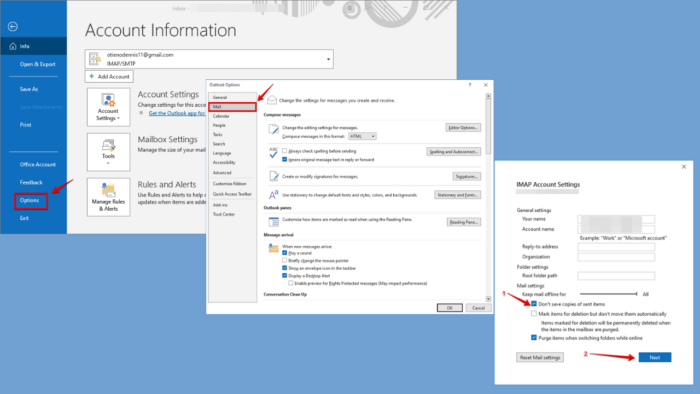Click the signature creation icon
The height and width of the screenshot is (394, 700).
pos(274,176)
